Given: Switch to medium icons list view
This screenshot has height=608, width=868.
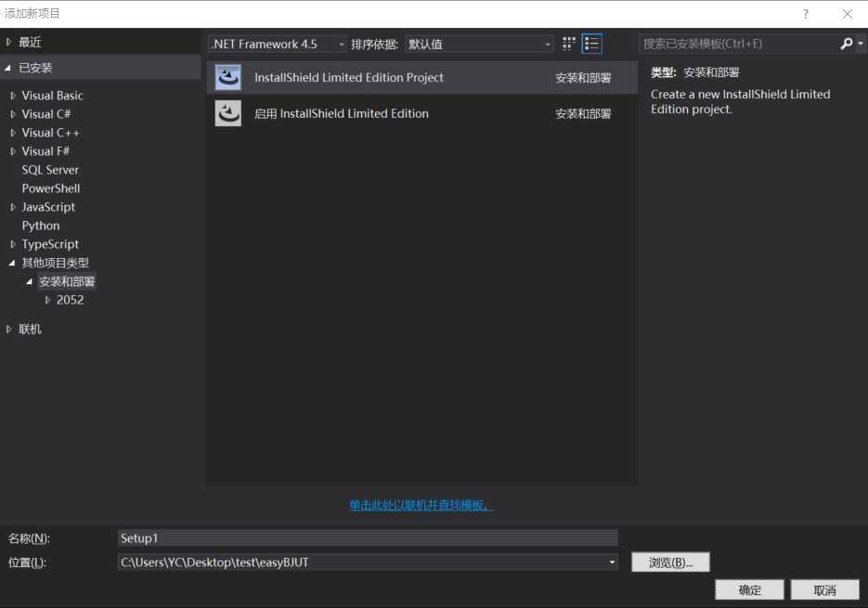Looking at the screenshot, I should 591,44.
